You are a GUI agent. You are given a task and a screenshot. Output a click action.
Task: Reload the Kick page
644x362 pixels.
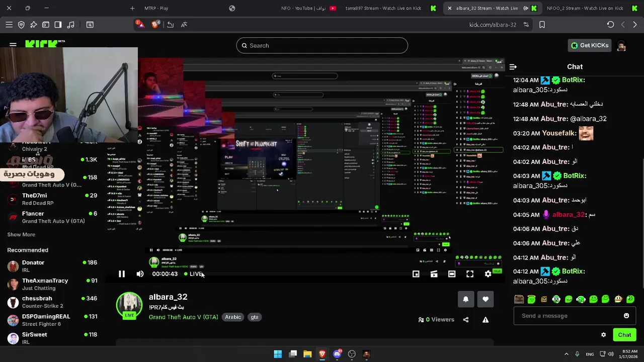[610, 25]
